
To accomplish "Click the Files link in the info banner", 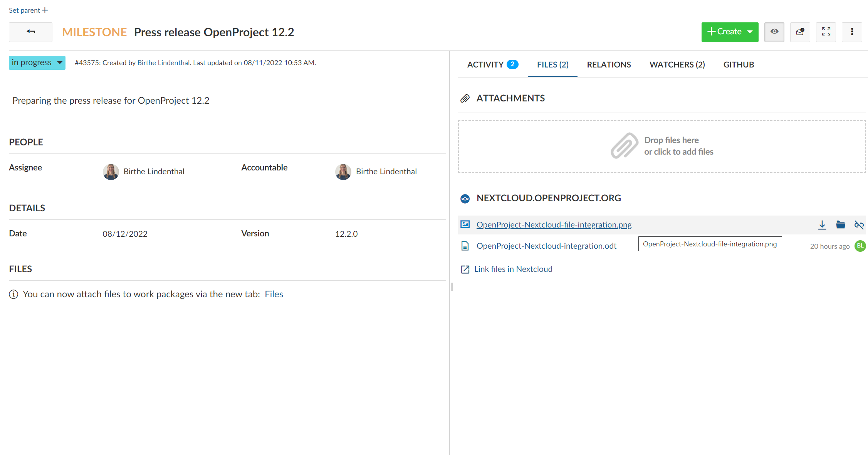I will click(x=274, y=294).
